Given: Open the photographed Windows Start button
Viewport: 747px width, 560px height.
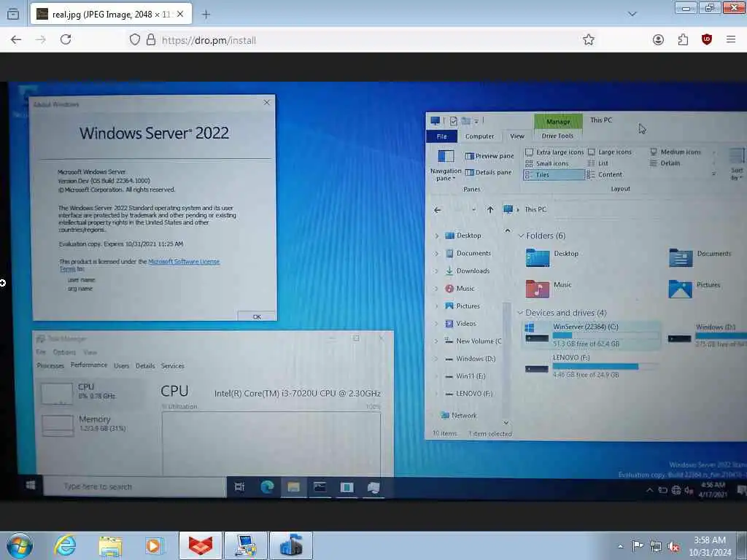Looking at the screenshot, I should coord(31,485).
